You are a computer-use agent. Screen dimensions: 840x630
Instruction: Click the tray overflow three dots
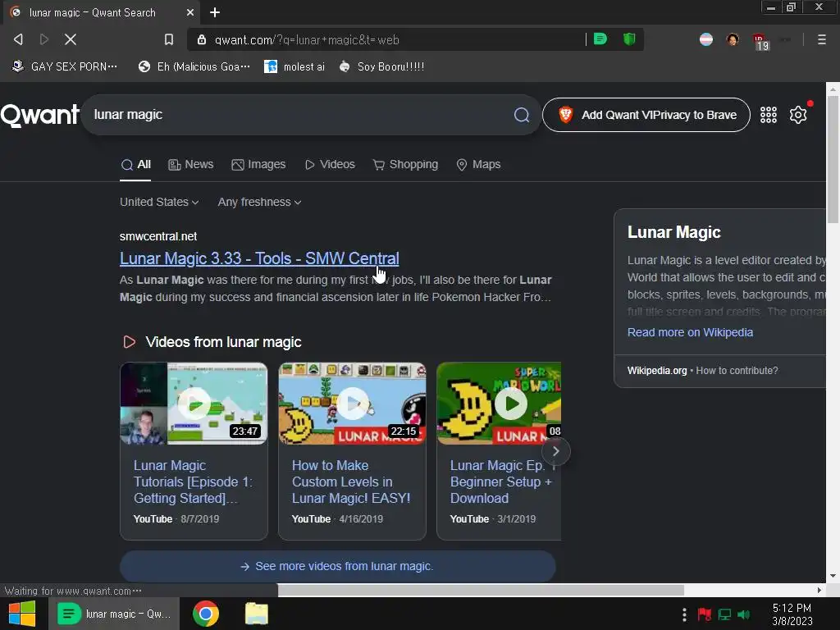[x=684, y=614]
